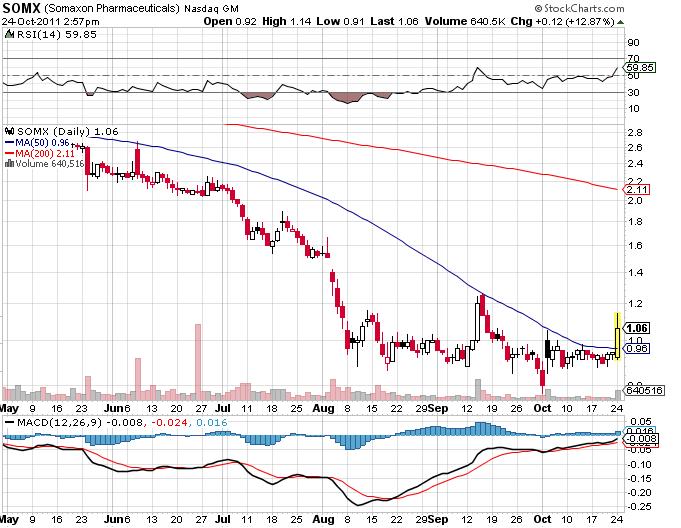Click the MA(200) 2.11 legend entry
This screenshot has width=681, height=528.
click(40, 153)
